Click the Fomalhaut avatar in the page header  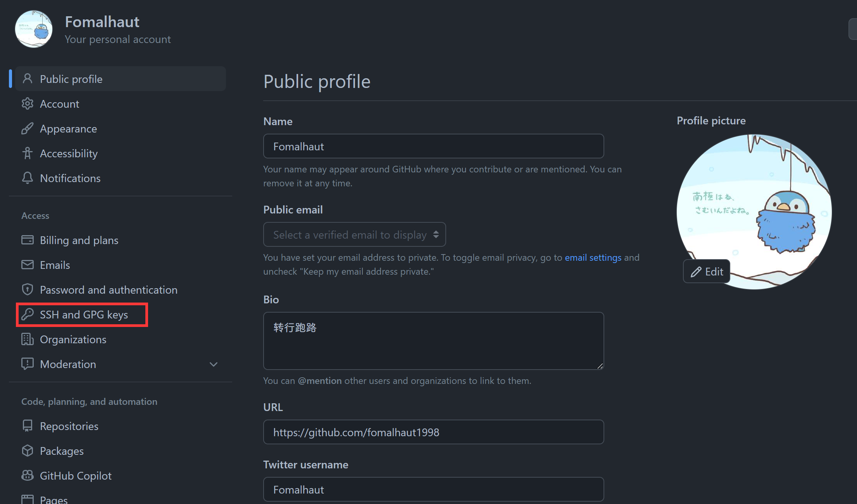click(x=34, y=29)
